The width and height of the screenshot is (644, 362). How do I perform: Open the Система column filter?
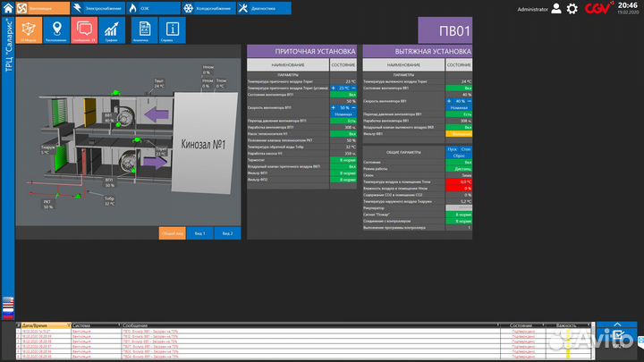pos(119,325)
